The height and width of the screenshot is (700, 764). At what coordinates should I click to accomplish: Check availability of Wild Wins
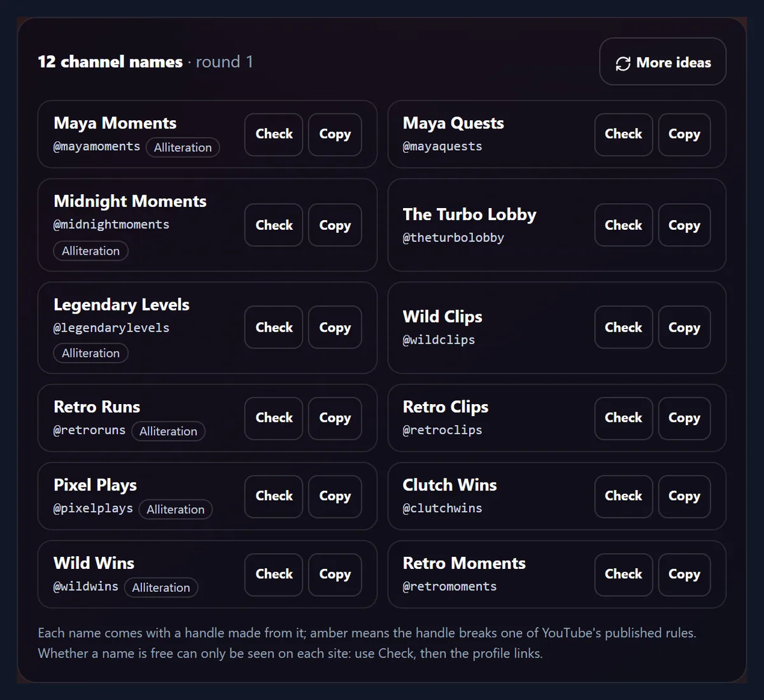(274, 575)
